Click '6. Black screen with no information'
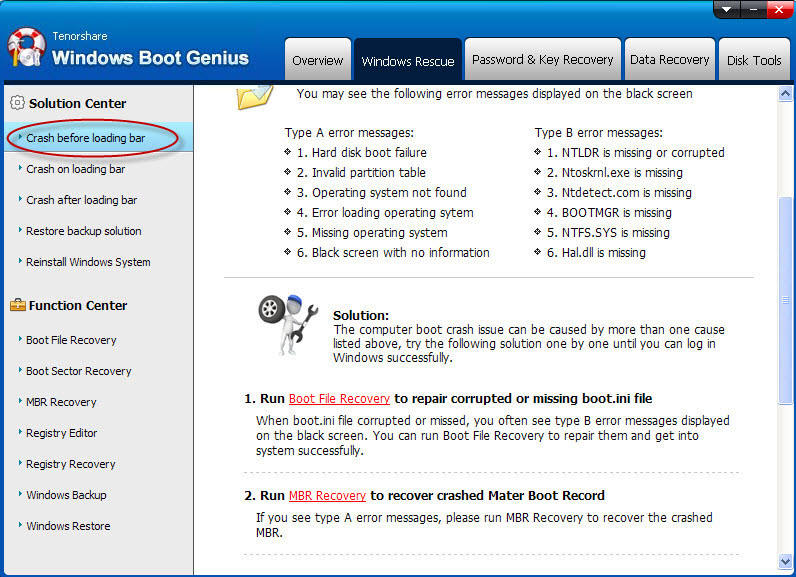Screen dimensions: 796x577 [393, 252]
